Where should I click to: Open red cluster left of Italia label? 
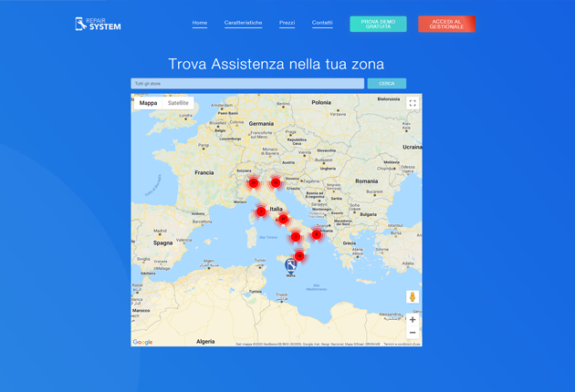261,211
